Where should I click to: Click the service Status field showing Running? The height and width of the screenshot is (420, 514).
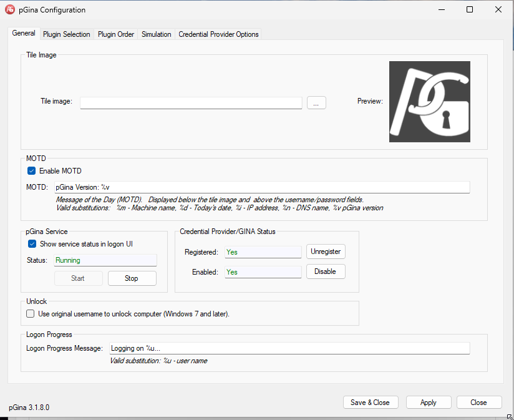tap(105, 260)
